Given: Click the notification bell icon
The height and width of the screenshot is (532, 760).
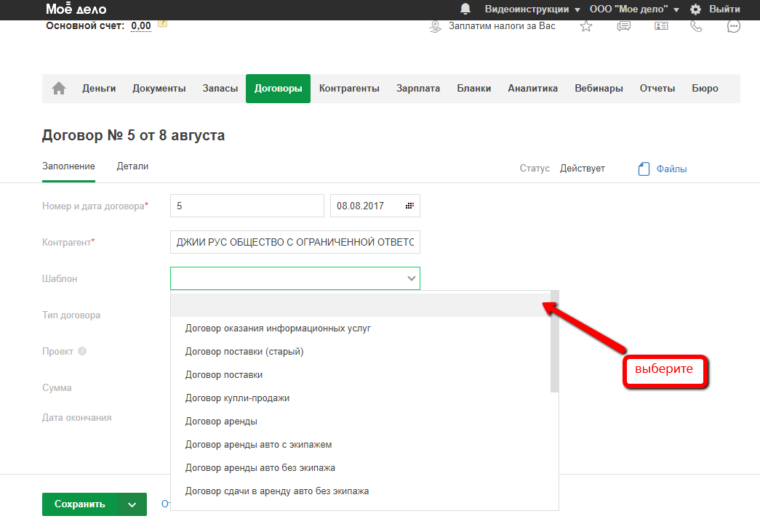Looking at the screenshot, I should tap(465, 9).
